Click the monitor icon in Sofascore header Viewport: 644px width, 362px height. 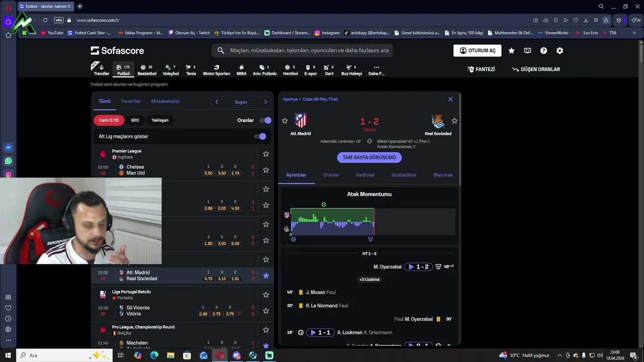pos(527,51)
